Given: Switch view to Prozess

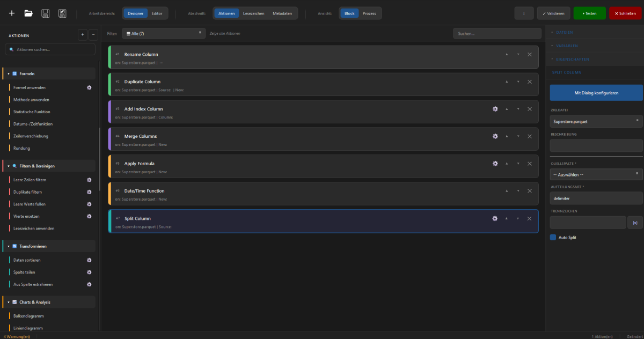Looking at the screenshot, I should coord(369,13).
